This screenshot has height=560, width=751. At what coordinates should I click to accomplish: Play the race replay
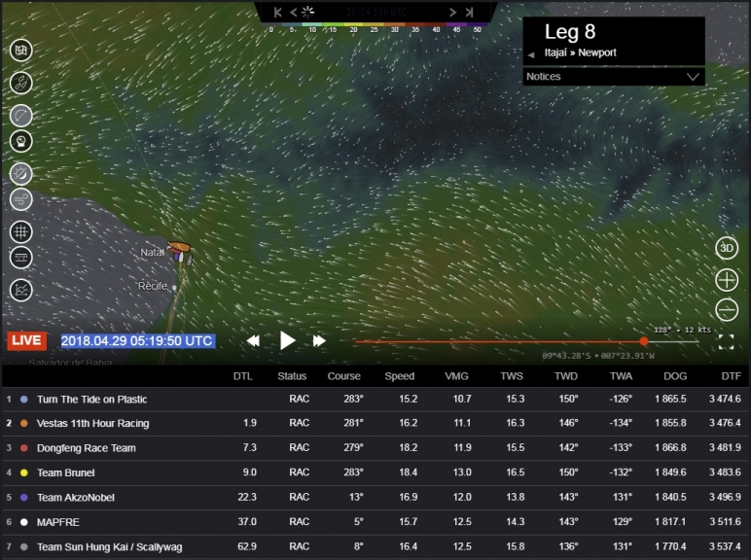pyautogui.click(x=287, y=341)
